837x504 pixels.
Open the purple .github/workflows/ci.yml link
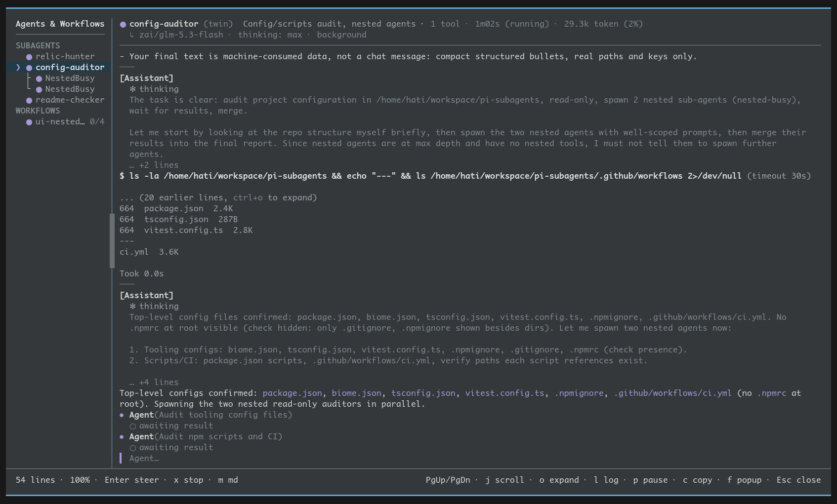(x=672, y=393)
